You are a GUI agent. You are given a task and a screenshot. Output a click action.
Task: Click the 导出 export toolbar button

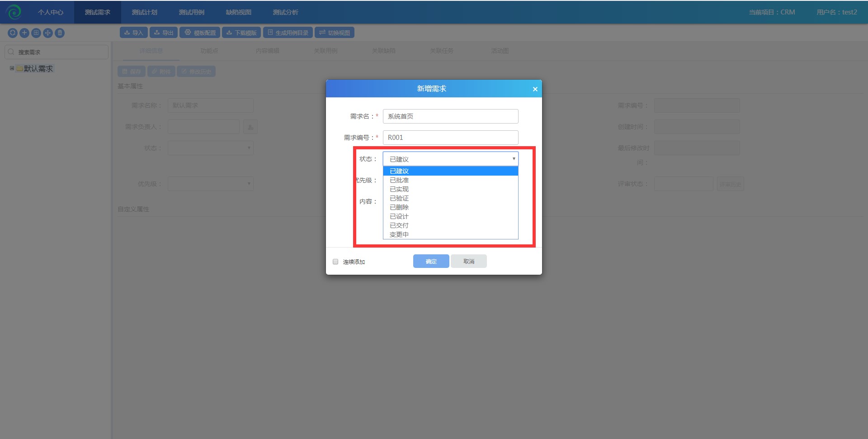164,33
